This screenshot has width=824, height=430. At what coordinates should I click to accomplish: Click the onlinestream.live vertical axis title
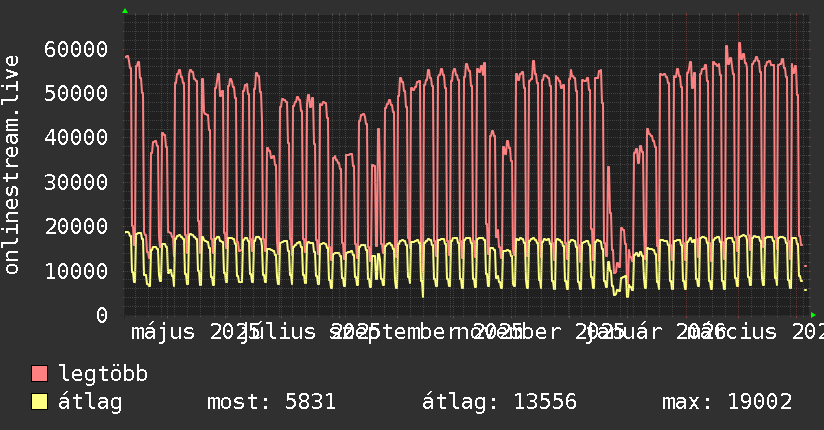(11, 165)
